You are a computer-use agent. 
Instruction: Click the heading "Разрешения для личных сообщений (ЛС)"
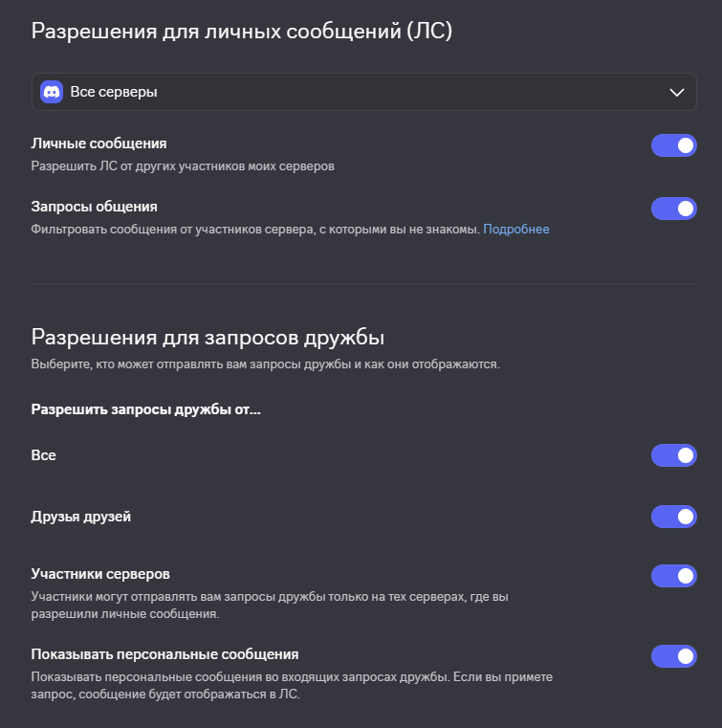tap(241, 32)
